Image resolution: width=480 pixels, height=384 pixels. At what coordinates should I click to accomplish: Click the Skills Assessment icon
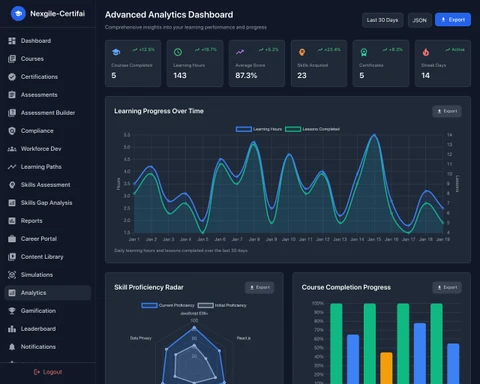(x=12, y=185)
